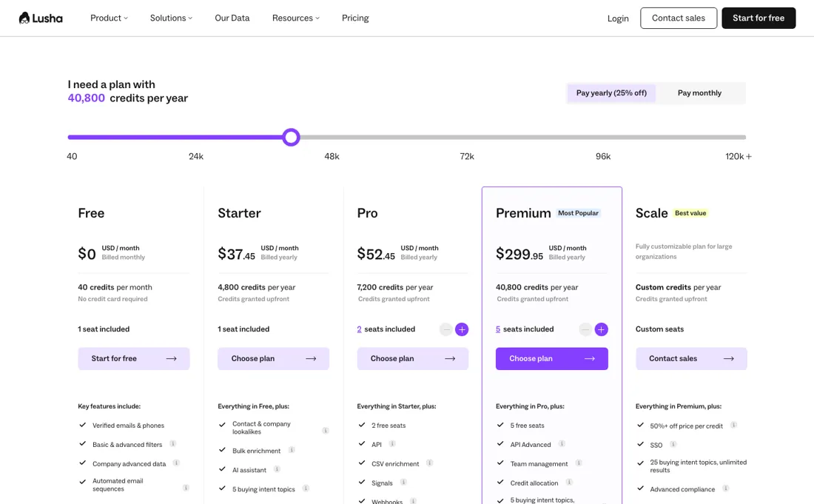The width and height of the screenshot is (814, 504).
Task: Open AI assistant info icon
Action: [277, 469]
